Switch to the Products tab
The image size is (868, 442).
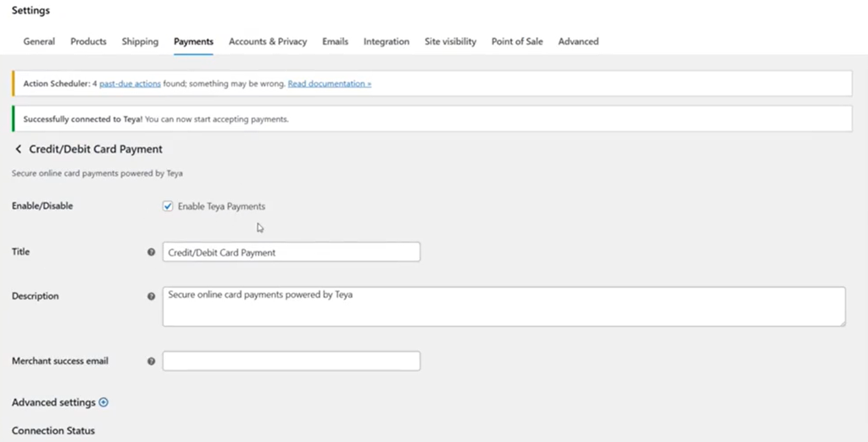[88, 41]
